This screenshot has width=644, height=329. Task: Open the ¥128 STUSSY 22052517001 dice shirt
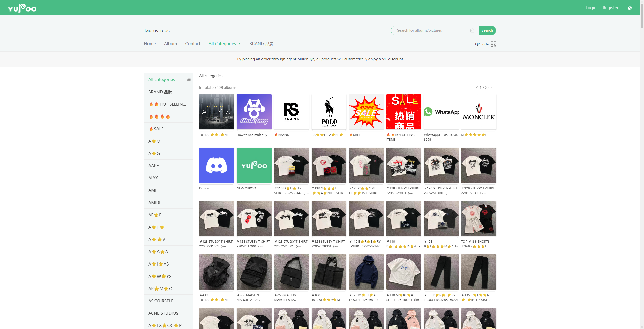pyautogui.click(x=254, y=219)
